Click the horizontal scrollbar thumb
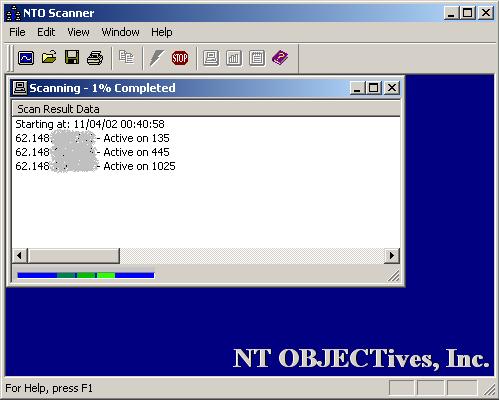Screen dimensions: 499x400 tap(74, 256)
